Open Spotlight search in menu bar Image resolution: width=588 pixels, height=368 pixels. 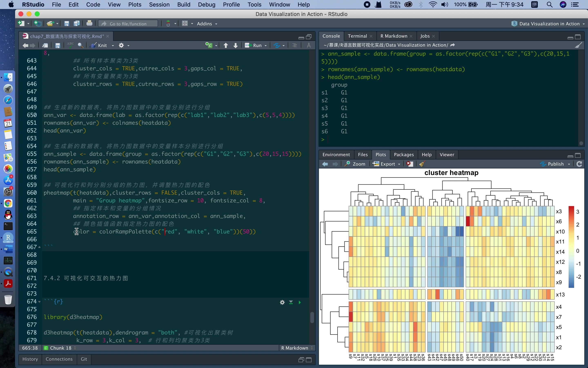tap(549, 4)
